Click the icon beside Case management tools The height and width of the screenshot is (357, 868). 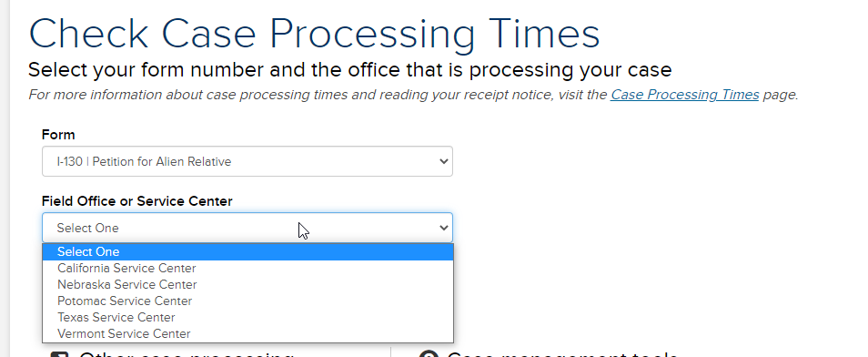point(429,354)
